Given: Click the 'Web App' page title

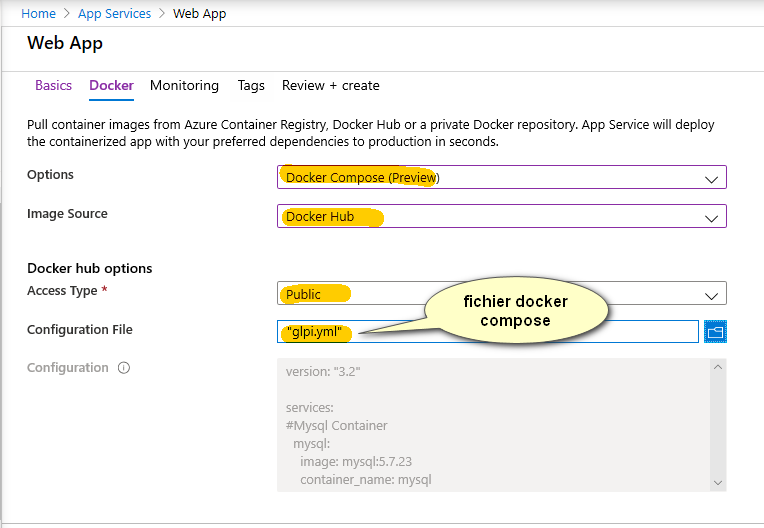Looking at the screenshot, I should pyautogui.click(x=65, y=43).
